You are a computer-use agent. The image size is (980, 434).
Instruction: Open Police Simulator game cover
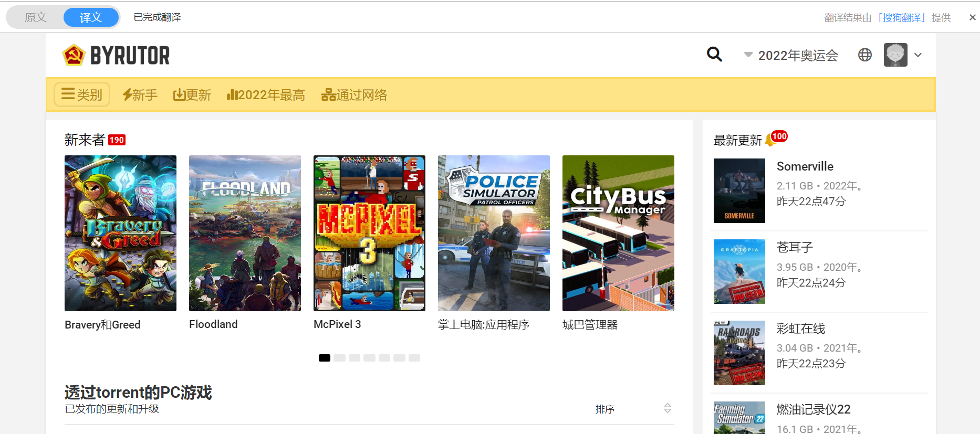(494, 233)
